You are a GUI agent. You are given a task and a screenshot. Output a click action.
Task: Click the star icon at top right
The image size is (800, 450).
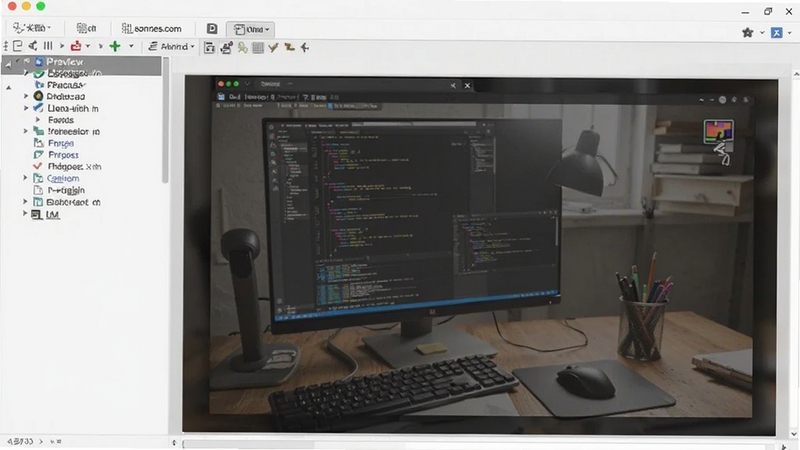coord(747,33)
